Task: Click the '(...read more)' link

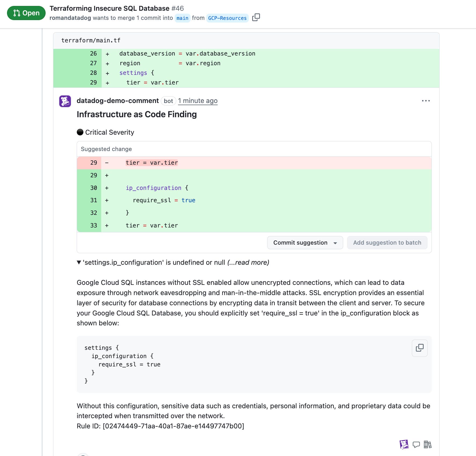Action: coord(248,263)
